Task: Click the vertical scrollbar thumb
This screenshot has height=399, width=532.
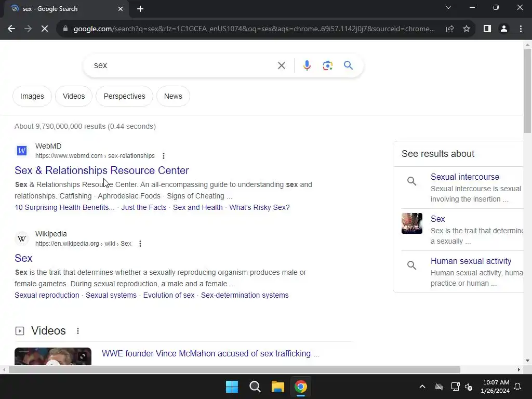Action: coord(527,90)
